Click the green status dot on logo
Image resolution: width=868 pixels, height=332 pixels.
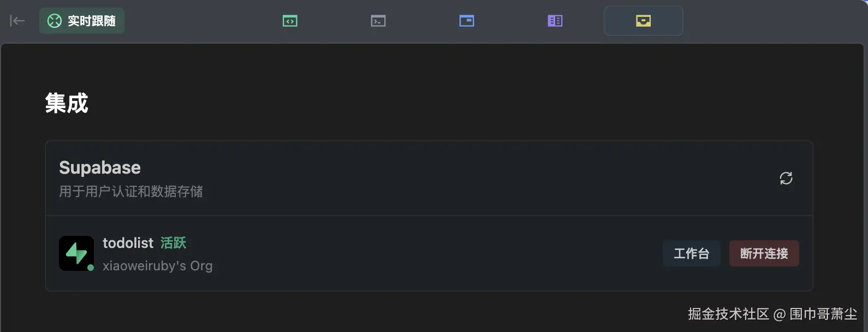point(91,268)
